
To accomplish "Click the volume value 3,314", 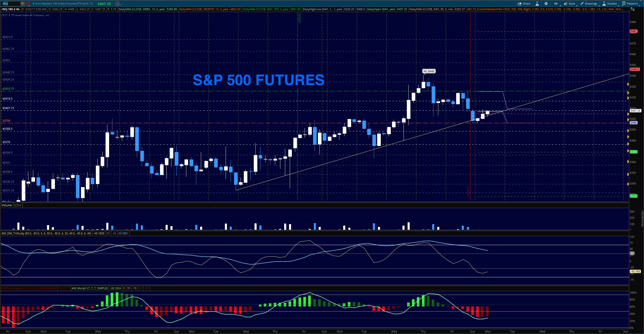I will pyautogui.click(x=18, y=205).
